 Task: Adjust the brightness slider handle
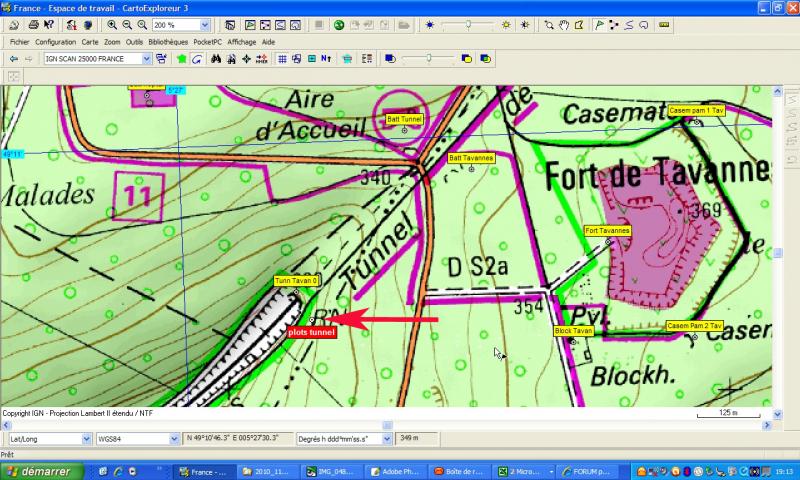(468, 24)
